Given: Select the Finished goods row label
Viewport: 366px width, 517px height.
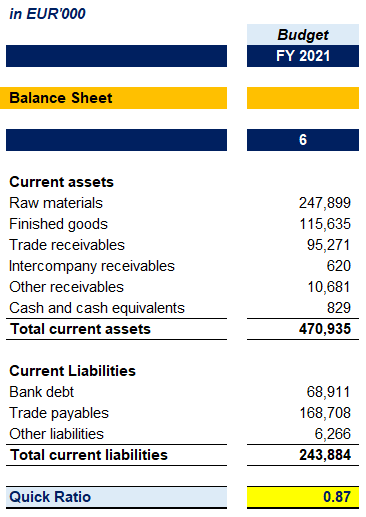Looking at the screenshot, I should pos(58,224).
